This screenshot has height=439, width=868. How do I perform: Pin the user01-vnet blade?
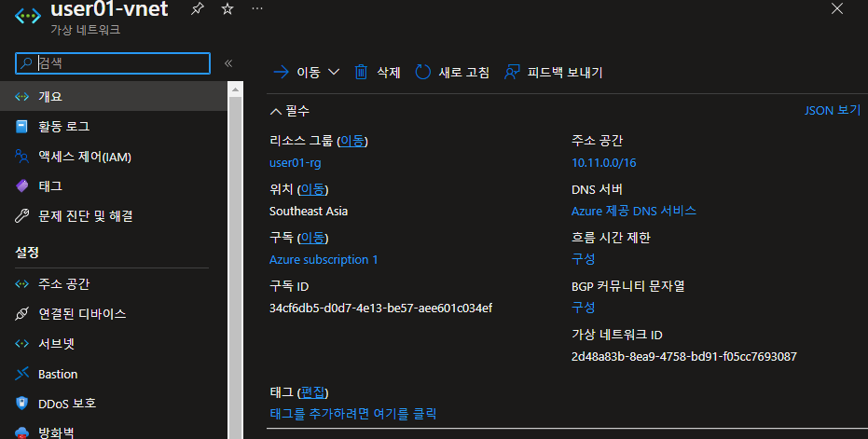click(197, 9)
